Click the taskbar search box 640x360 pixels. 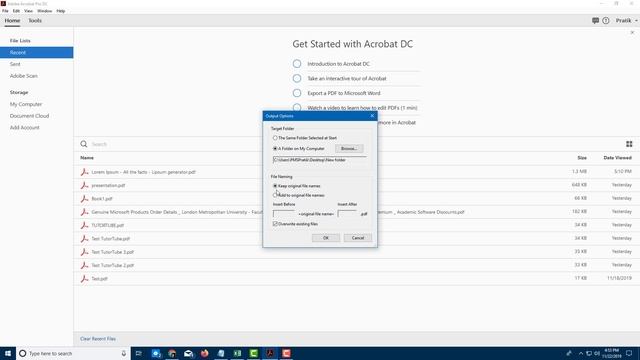click(73, 353)
